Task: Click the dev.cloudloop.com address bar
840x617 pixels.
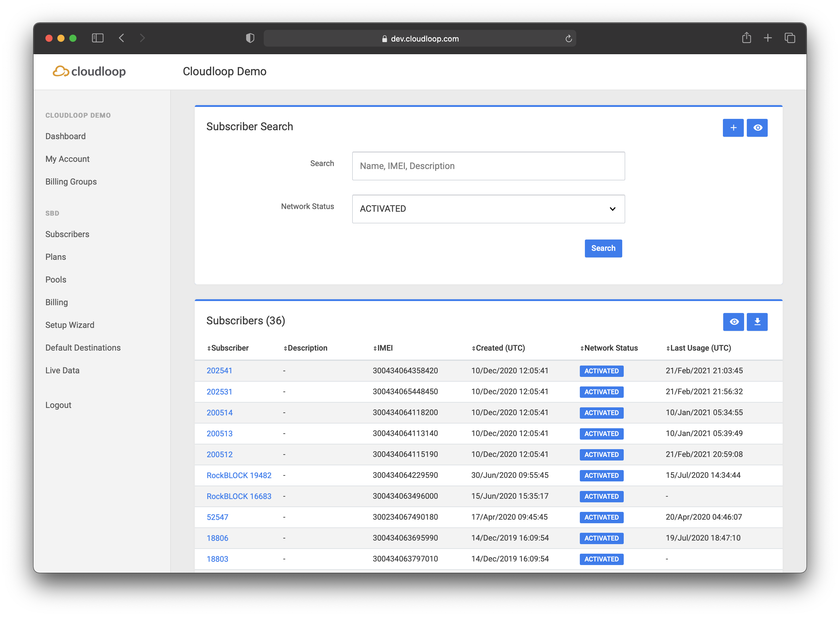Action: coord(420,39)
